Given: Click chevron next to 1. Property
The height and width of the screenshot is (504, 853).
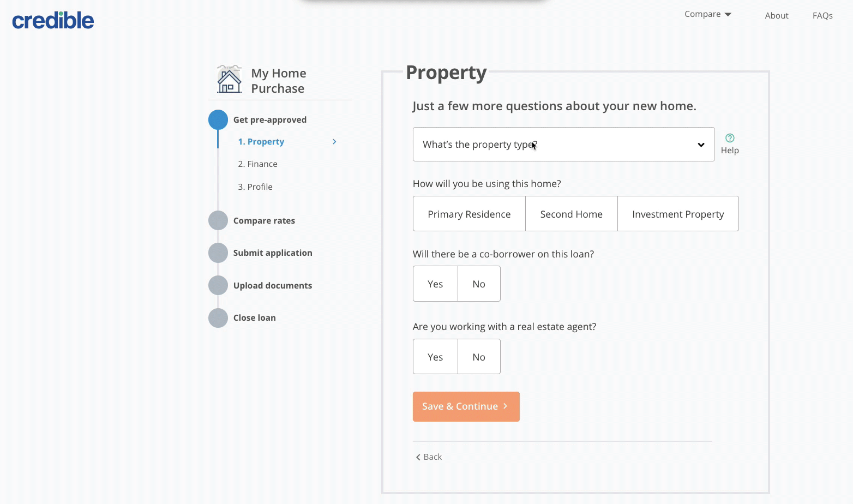Looking at the screenshot, I should (x=334, y=142).
